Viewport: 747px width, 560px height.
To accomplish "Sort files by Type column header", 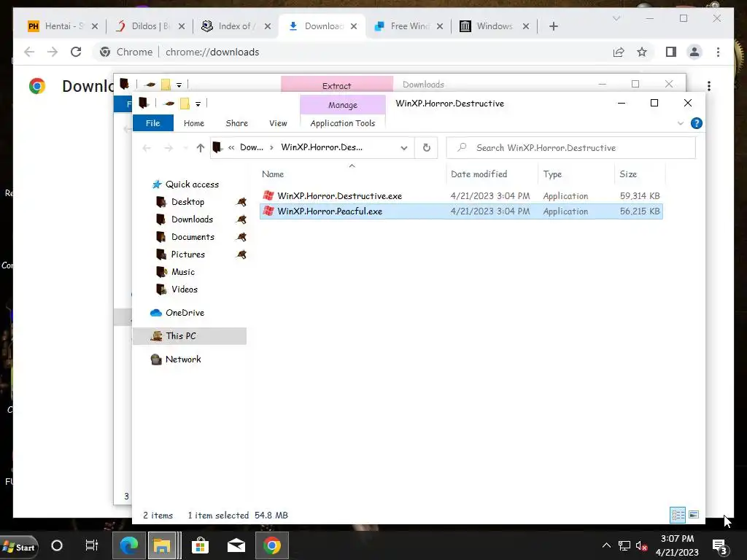I will pyautogui.click(x=552, y=174).
